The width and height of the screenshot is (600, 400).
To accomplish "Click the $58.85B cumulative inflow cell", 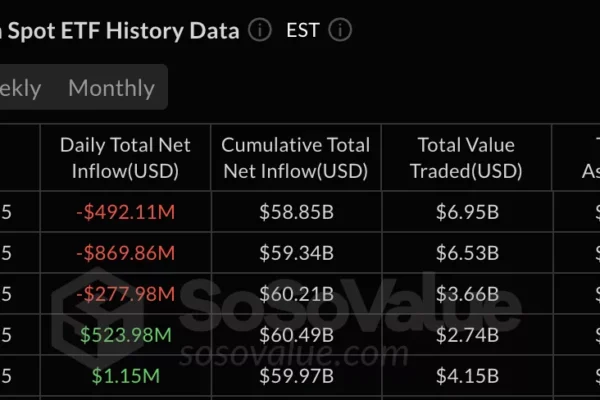I will 296,212.
